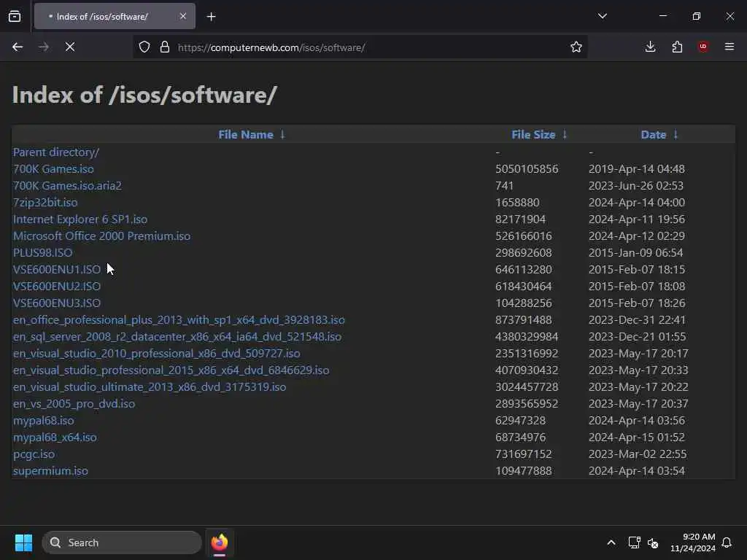Click date 2015-Jan-09 06:54
Viewport: 747px width, 560px height.
(x=635, y=252)
